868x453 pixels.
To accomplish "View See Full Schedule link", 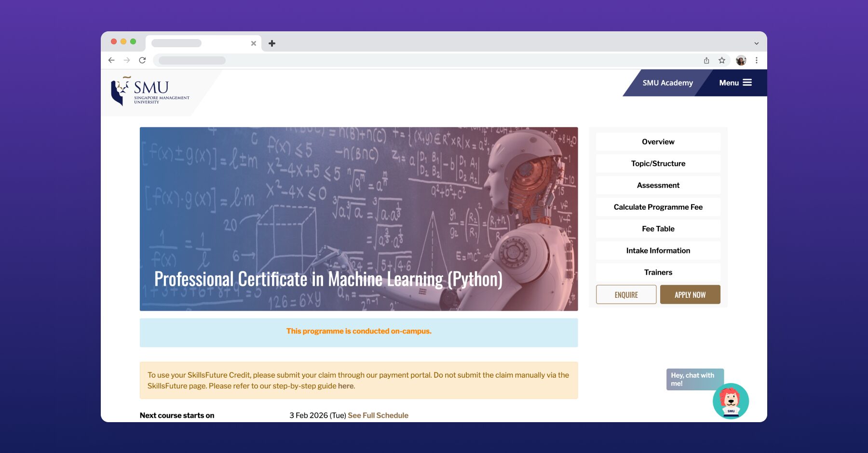I will click(x=378, y=415).
